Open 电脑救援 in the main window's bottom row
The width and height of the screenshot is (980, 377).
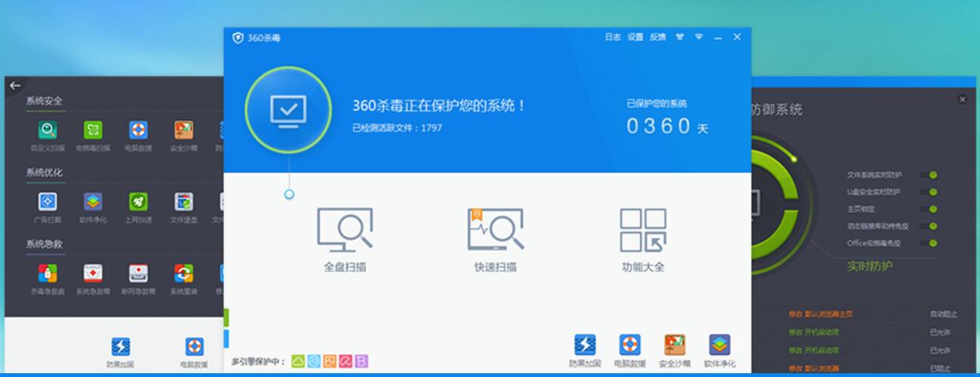click(630, 351)
